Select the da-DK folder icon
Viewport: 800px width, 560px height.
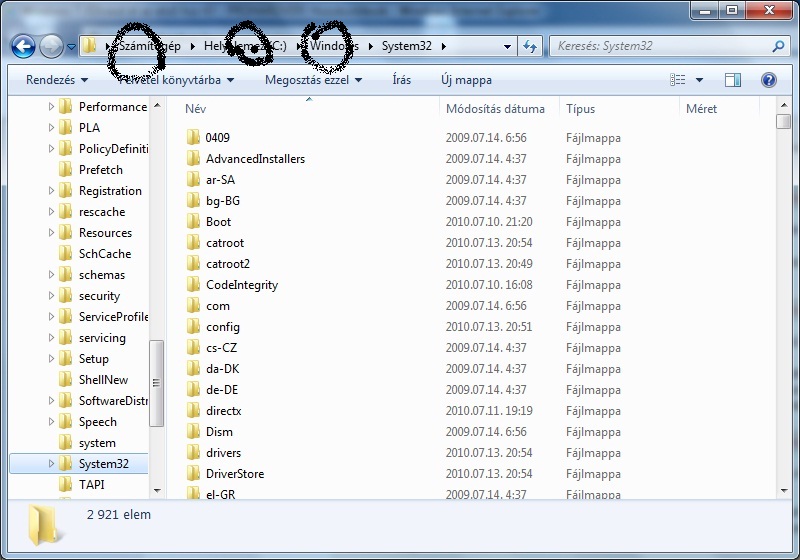(x=193, y=368)
